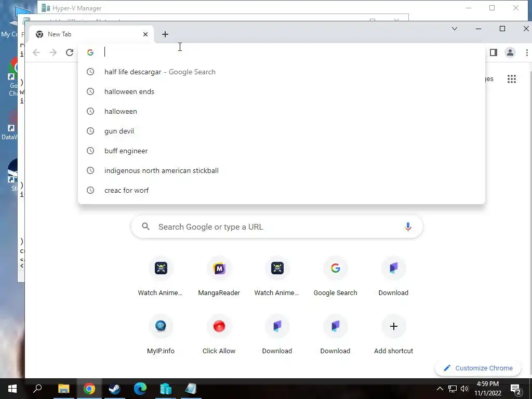Choose suggestion 'creac for worf'
The height and width of the screenshot is (399, 532).
click(x=282, y=190)
